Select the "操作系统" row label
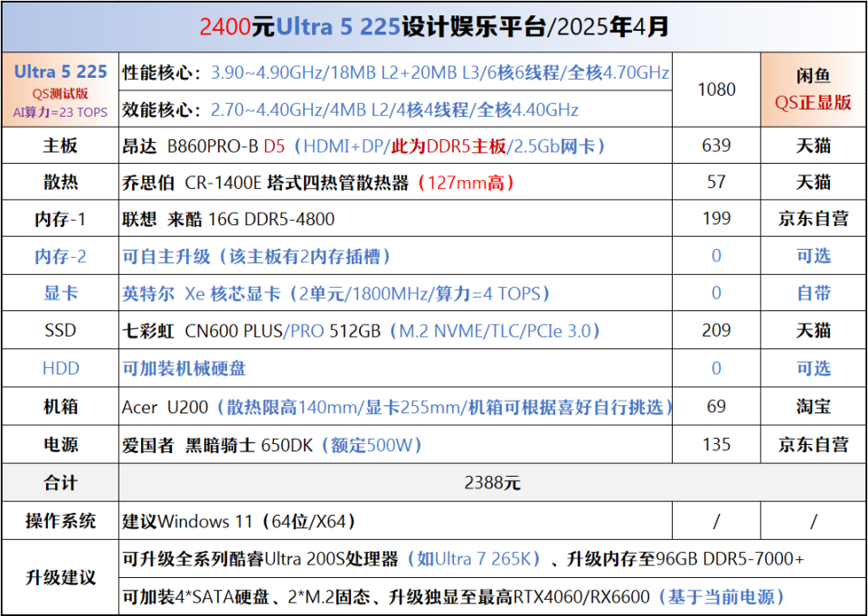 click(61, 521)
